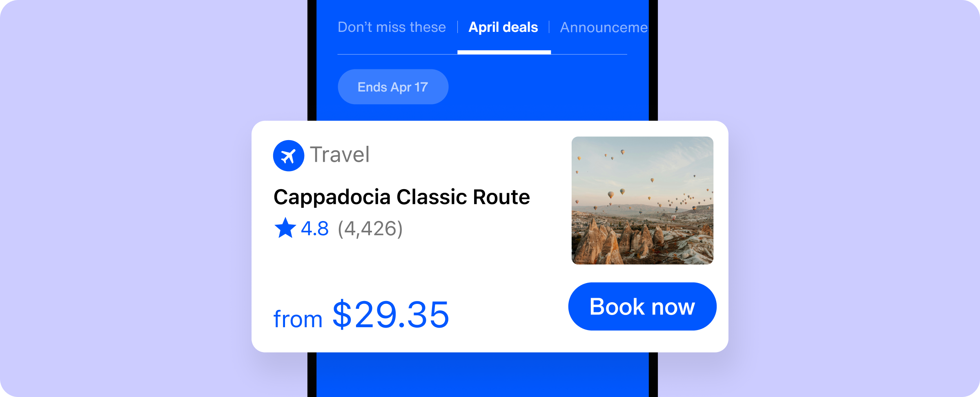The image size is (980, 397).
Task: Click the blue airplane Travel icon
Action: pos(288,156)
